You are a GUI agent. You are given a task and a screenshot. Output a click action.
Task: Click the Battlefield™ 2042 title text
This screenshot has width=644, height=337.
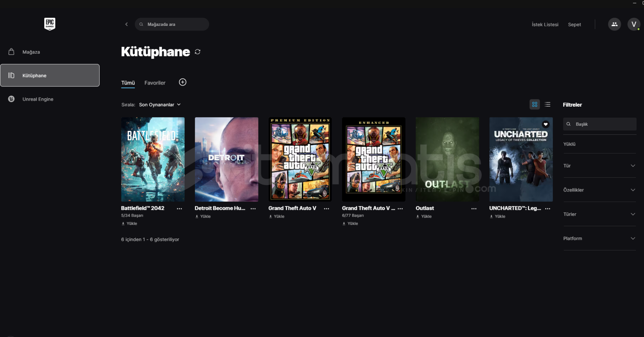coord(143,208)
